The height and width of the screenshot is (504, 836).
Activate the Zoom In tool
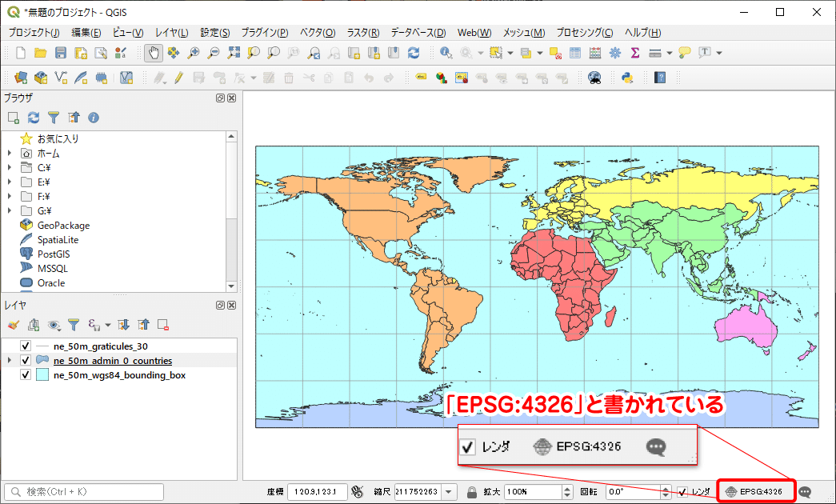tap(192, 53)
